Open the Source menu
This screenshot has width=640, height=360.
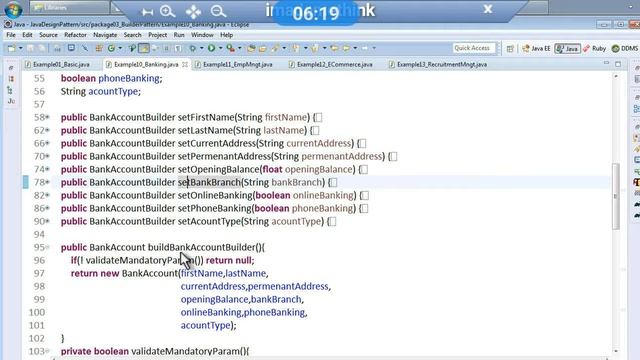pyautogui.click(x=48, y=35)
